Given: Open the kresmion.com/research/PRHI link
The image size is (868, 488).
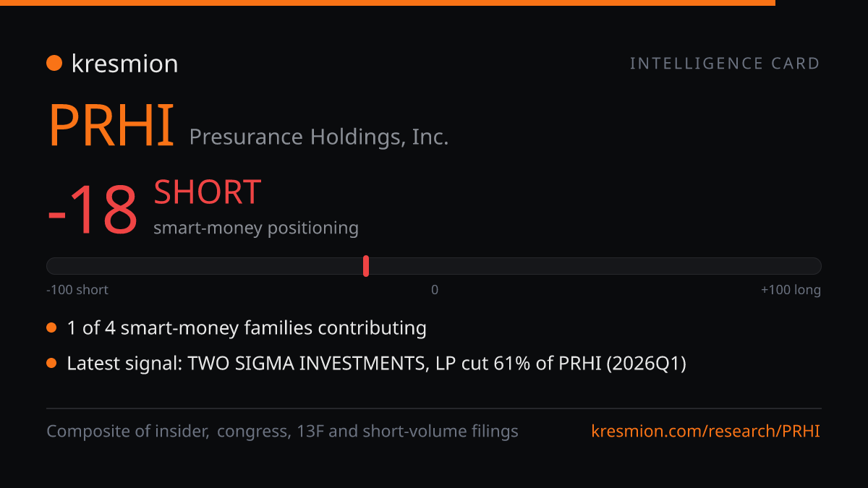Looking at the screenshot, I should click(706, 432).
